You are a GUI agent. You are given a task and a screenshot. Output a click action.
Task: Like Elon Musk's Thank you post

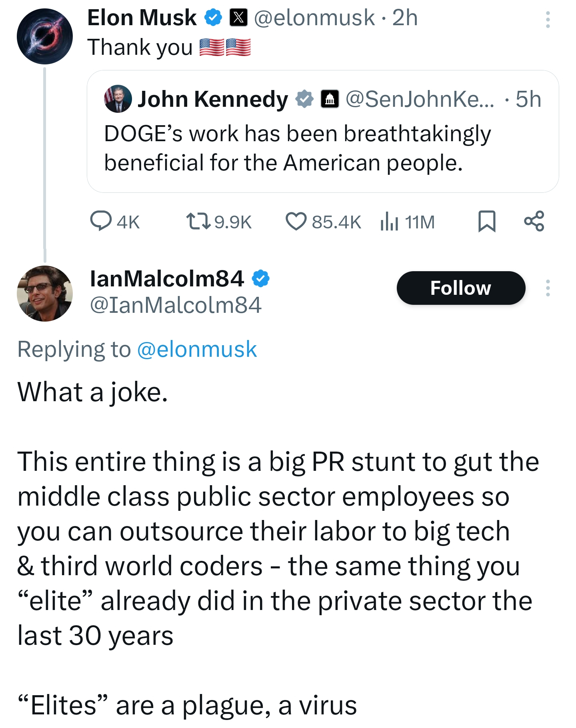click(296, 221)
